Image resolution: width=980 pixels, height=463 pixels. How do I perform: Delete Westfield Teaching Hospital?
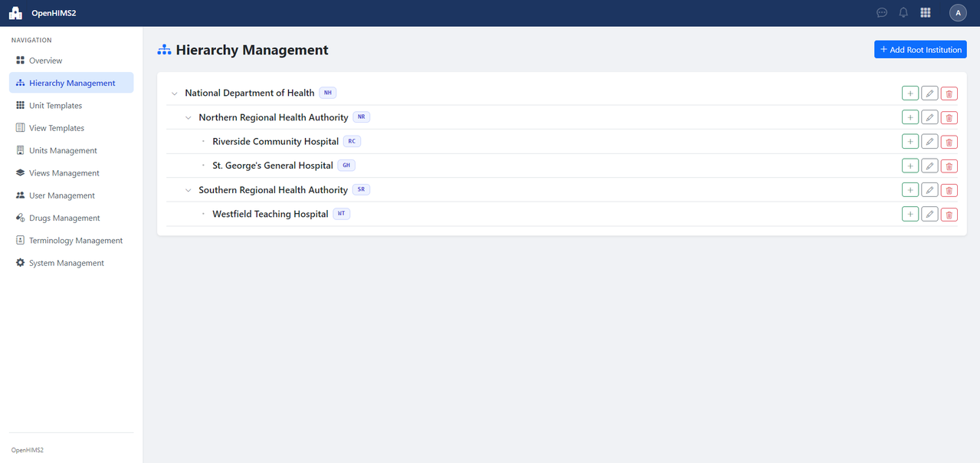tap(949, 214)
